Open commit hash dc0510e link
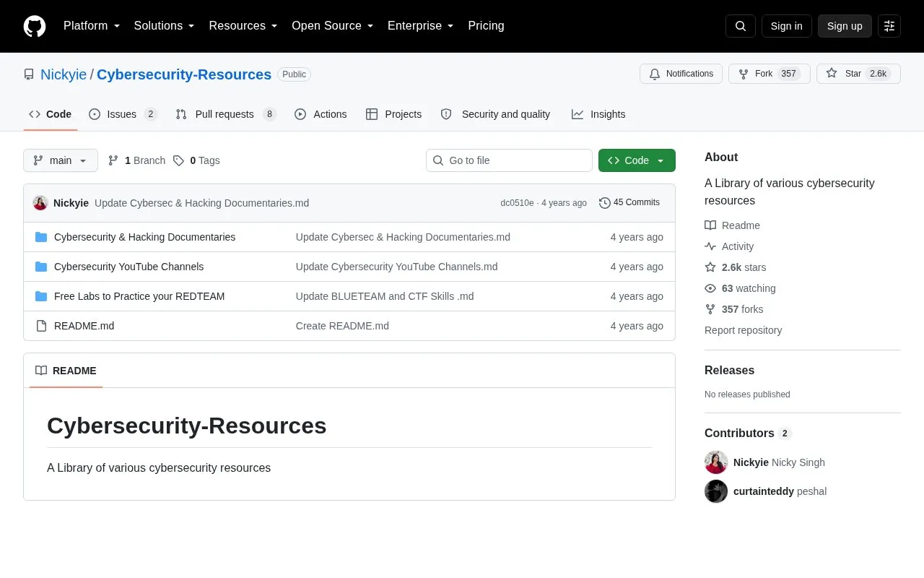This screenshot has height=578, width=924. [x=517, y=203]
